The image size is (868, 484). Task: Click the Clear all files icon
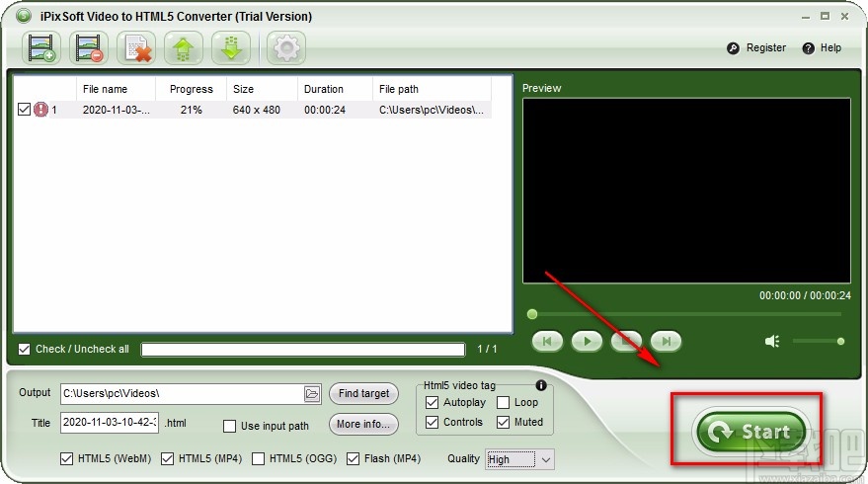point(136,48)
